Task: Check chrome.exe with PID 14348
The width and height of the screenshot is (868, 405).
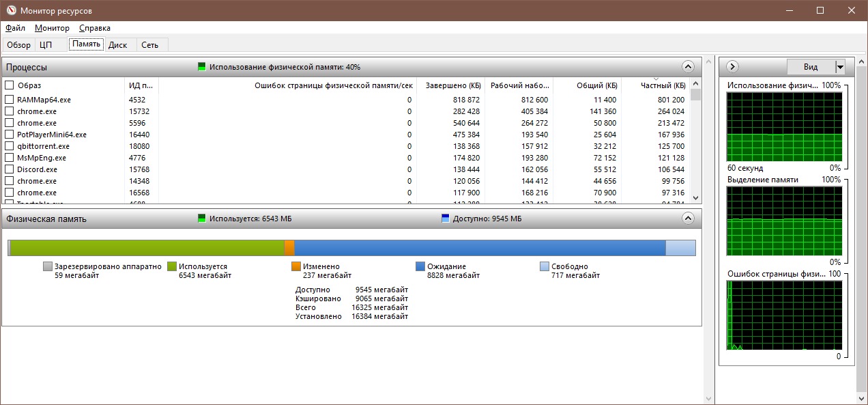Action: point(10,181)
